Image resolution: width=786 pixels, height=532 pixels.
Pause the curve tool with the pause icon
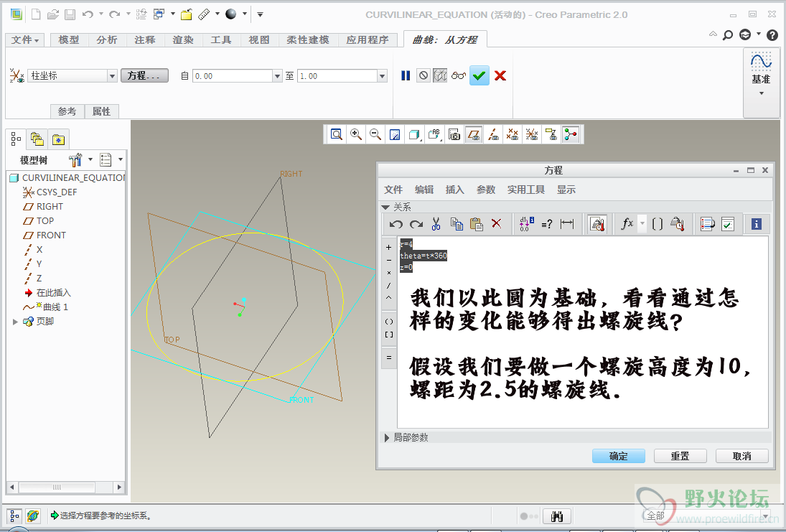click(x=406, y=75)
